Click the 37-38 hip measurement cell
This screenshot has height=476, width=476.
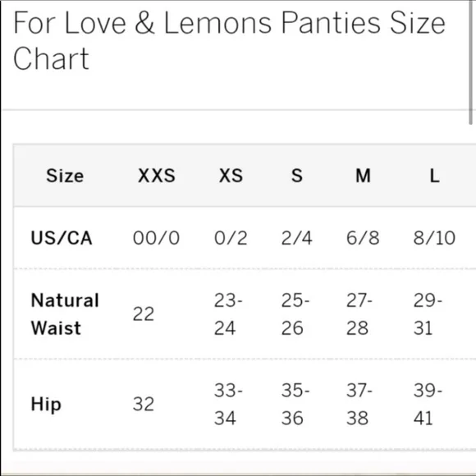pos(359,404)
